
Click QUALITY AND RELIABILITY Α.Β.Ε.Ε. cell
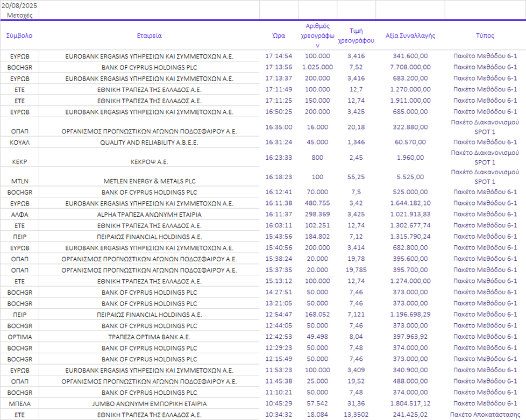coord(150,142)
